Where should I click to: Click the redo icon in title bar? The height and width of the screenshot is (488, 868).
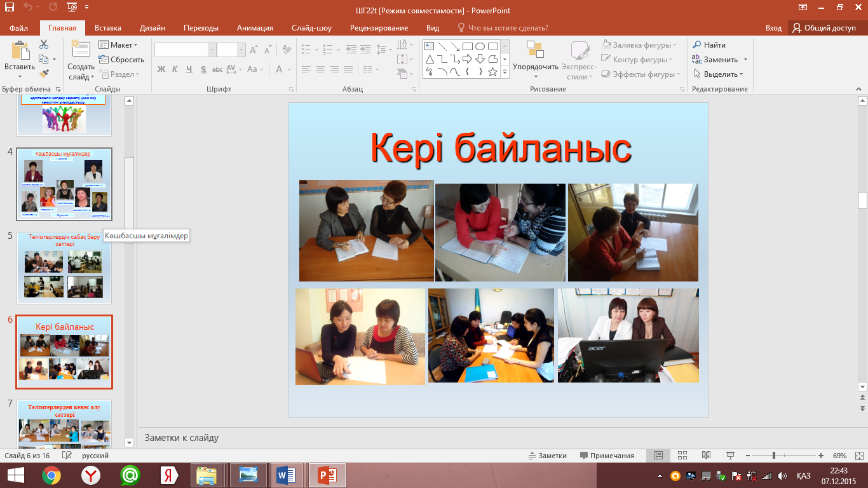53,8
